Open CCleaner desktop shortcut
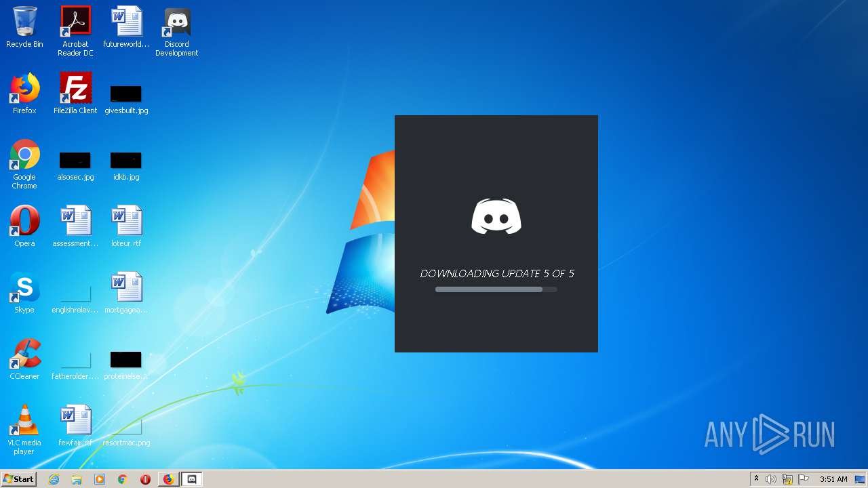868x488 pixels. [24, 359]
